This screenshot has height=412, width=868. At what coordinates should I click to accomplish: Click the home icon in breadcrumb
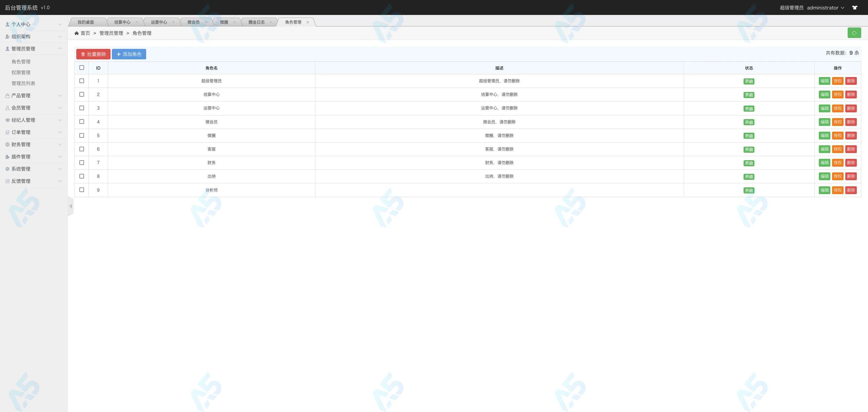pyautogui.click(x=77, y=33)
